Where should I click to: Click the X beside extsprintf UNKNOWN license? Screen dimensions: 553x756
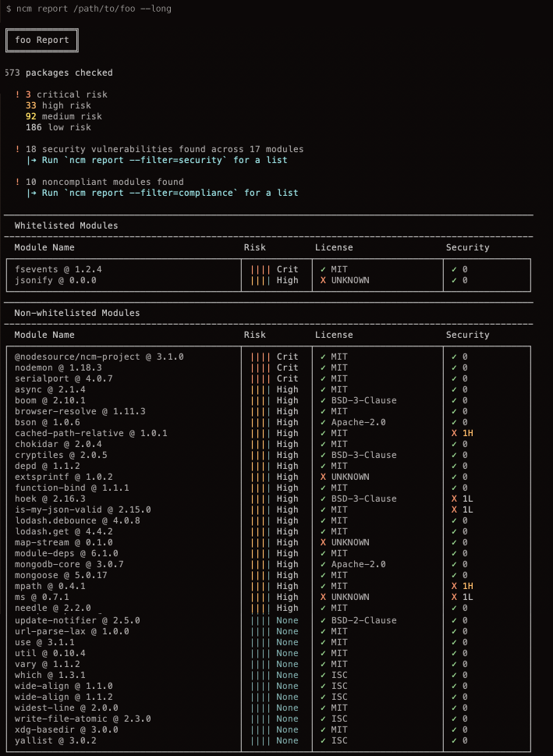[x=323, y=477]
